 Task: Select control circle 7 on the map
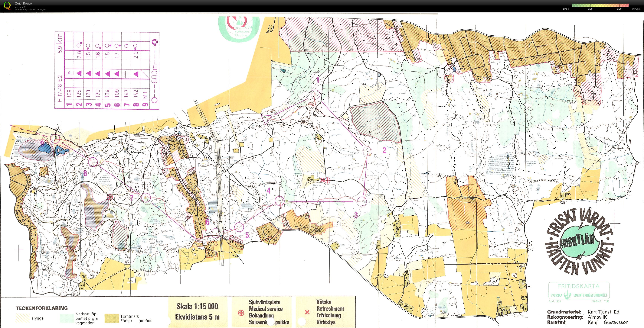click(x=146, y=198)
